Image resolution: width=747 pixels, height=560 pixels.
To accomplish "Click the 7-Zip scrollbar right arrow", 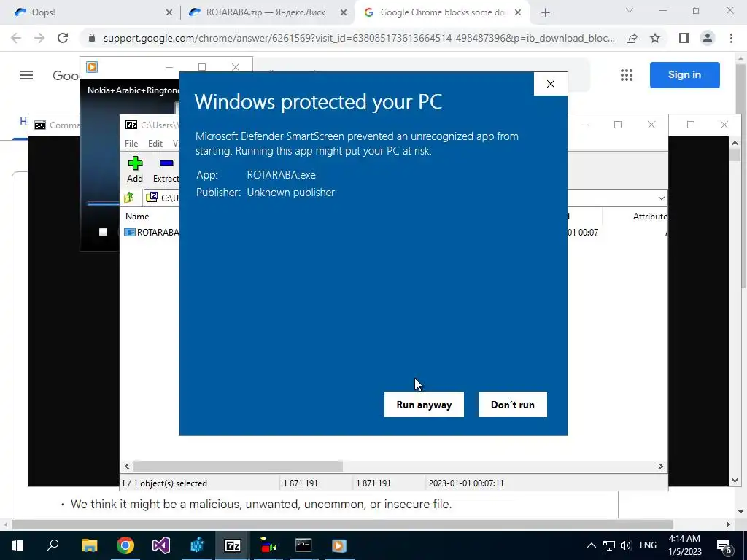I will [x=661, y=466].
